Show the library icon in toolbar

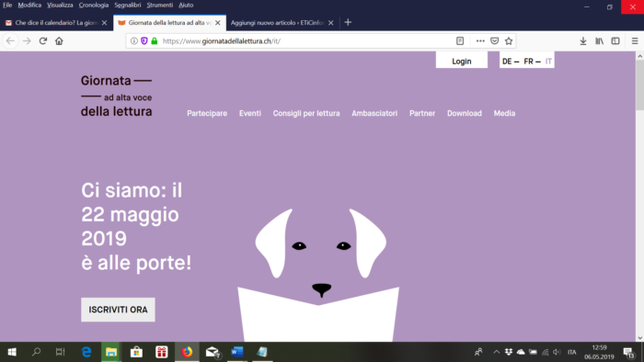point(599,41)
